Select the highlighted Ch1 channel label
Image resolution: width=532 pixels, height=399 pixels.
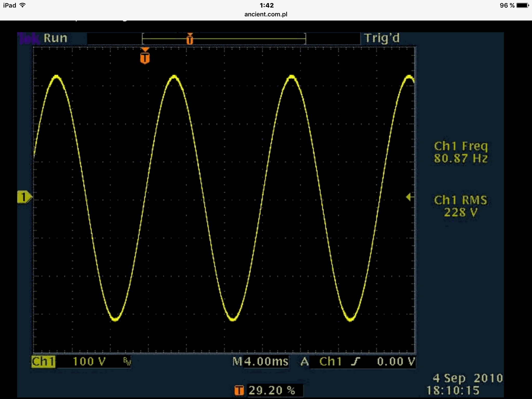(x=43, y=361)
